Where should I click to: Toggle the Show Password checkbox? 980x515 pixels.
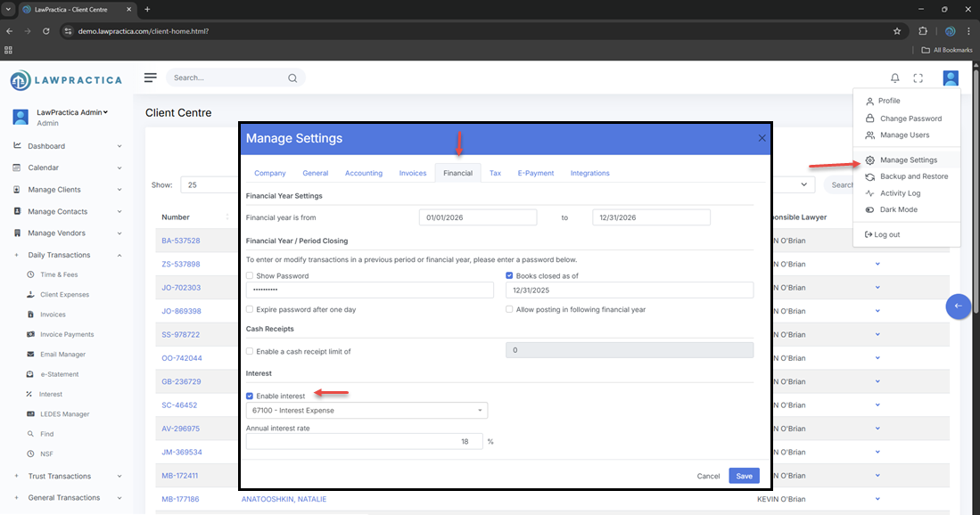tap(250, 276)
